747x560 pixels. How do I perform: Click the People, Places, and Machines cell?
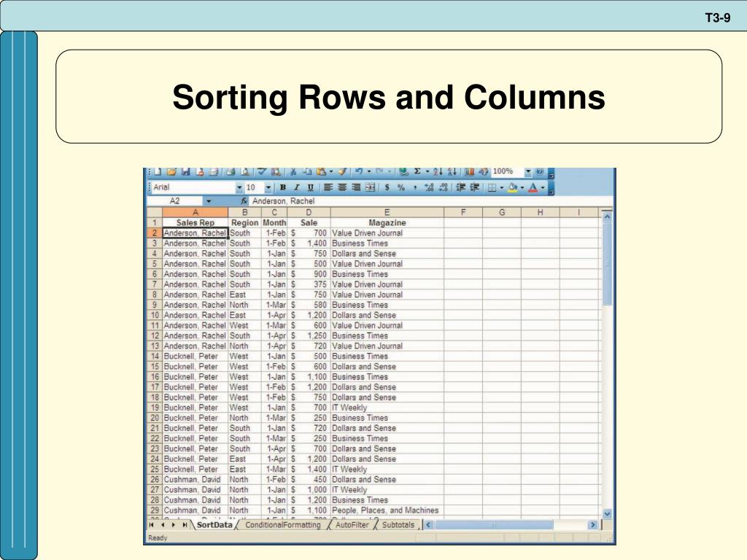click(x=387, y=510)
